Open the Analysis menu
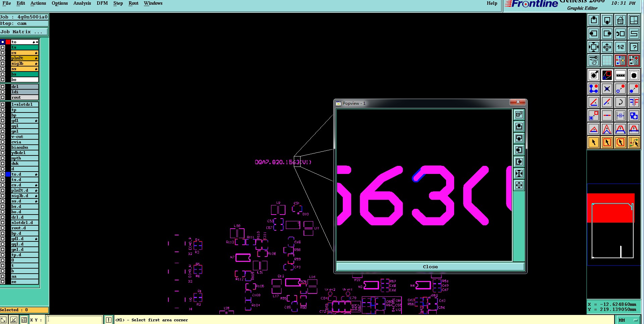Viewport: 644px width, 324px height. click(82, 3)
